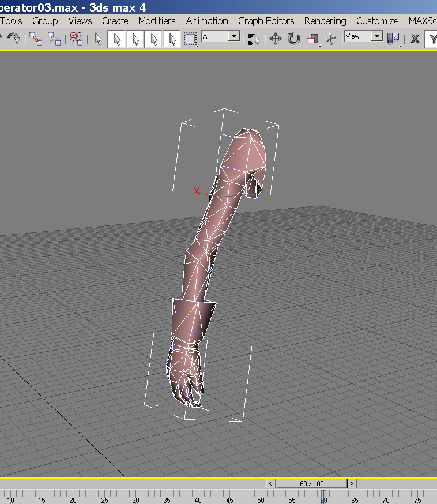Screen dimensions: 437x504
Task: Expand the 'View' reference coordinate dropdown
Action: coord(376,36)
